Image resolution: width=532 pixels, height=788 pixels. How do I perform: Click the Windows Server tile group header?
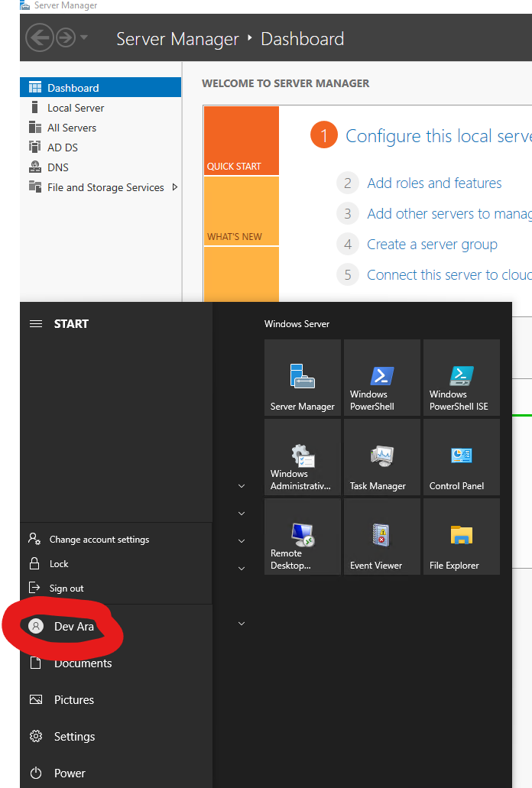pos(297,323)
